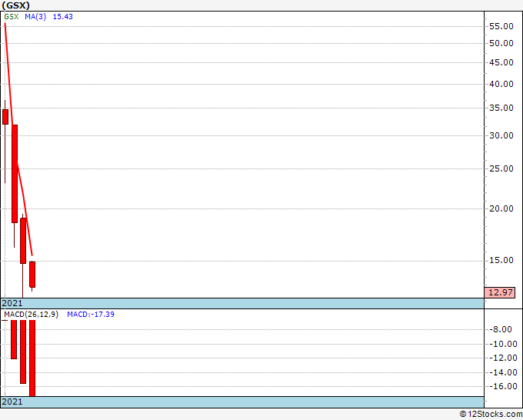Open the 12Stocks.com copyright link
Image resolution: width=523 pixels, height=420 pixels.
[x=491, y=415]
